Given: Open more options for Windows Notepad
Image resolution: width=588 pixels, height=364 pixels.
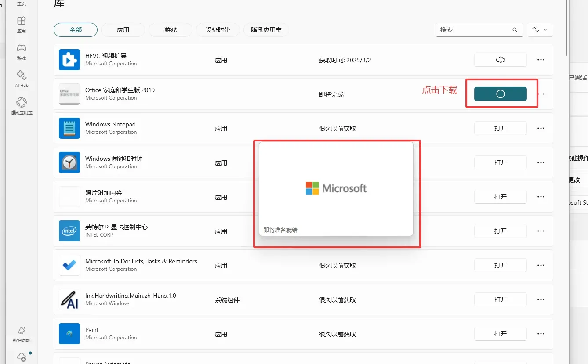Looking at the screenshot, I should pyautogui.click(x=541, y=128).
